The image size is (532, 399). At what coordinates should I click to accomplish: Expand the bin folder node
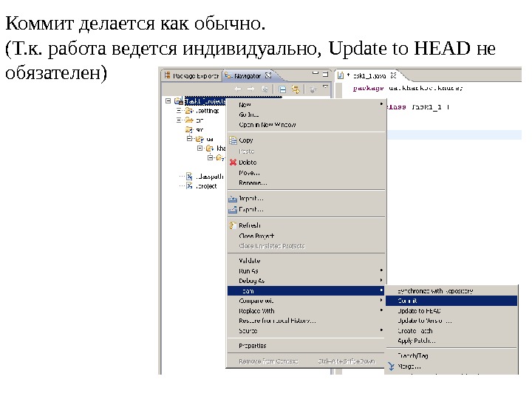pos(179,120)
